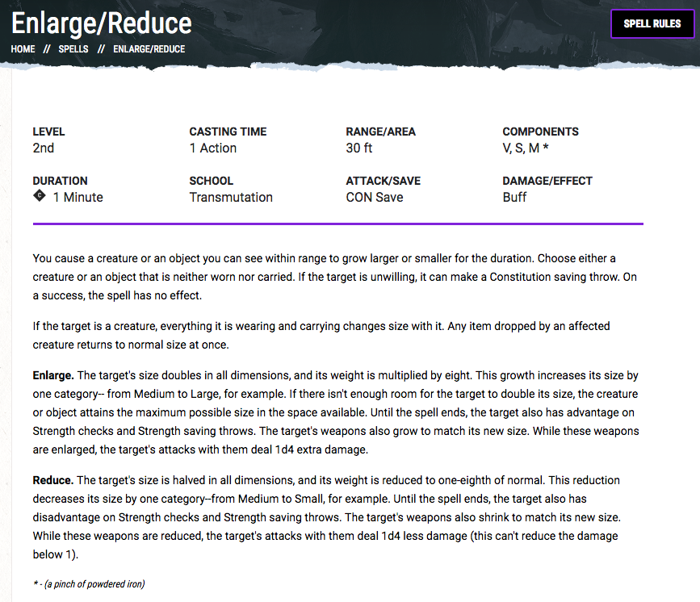Click the DAMAGE/EFFECT label
Image resolution: width=700 pixels, height=602 pixels.
547,181
